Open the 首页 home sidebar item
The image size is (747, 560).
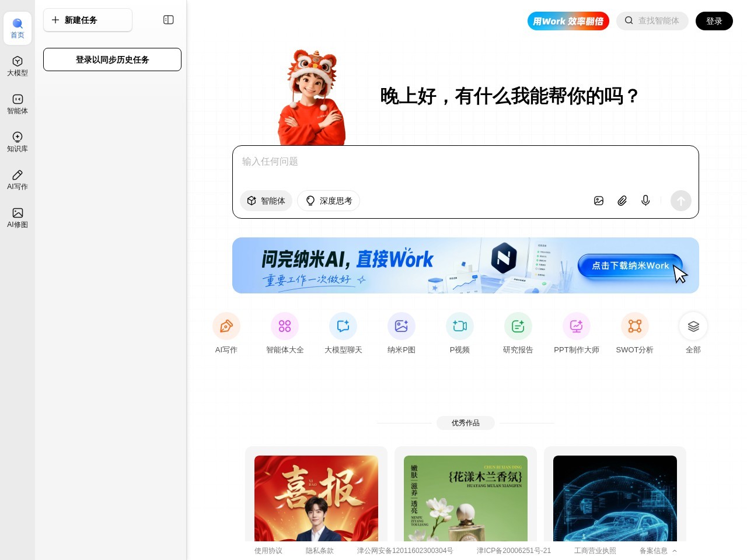pos(18,28)
